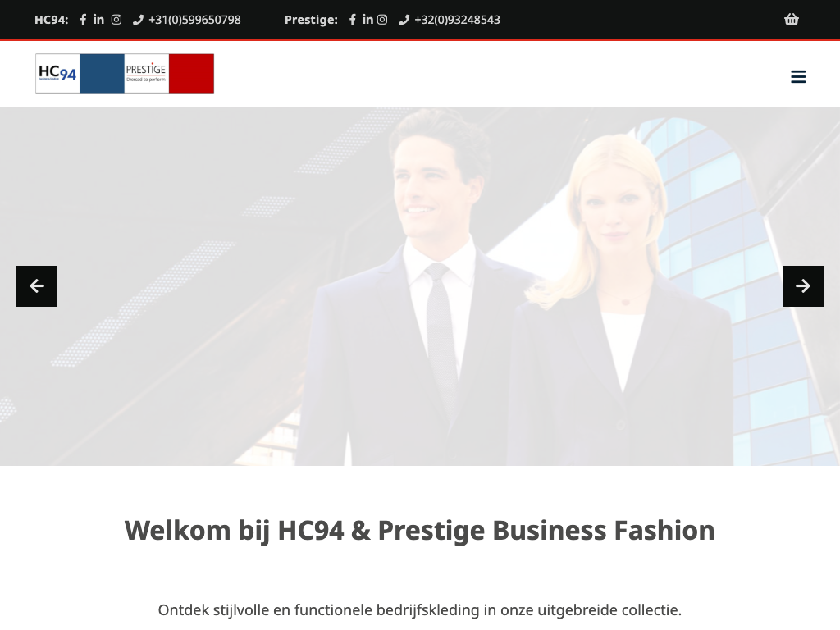Click the Prestige: label in the top bar

tap(311, 20)
